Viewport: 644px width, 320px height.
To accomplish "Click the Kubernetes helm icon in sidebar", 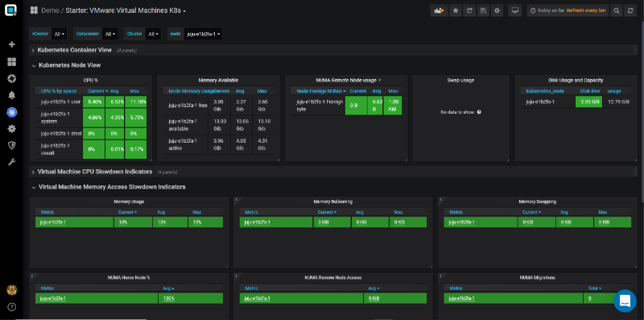I will coord(12,112).
